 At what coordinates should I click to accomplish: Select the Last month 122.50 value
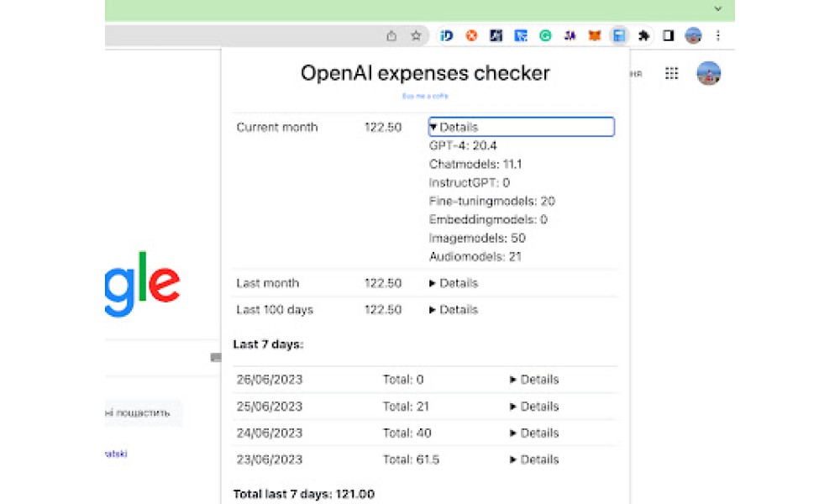tap(383, 283)
